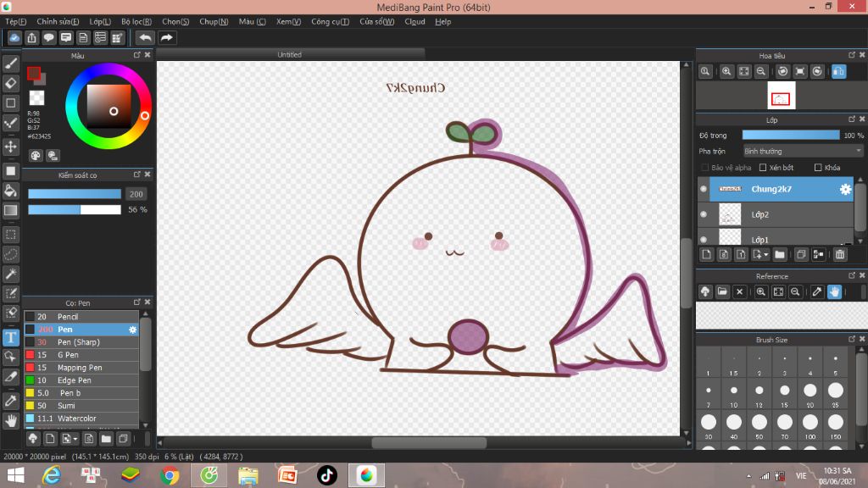Delete layer with trash icon
This screenshot has width=868, height=488.
pyautogui.click(x=840, y=254)
